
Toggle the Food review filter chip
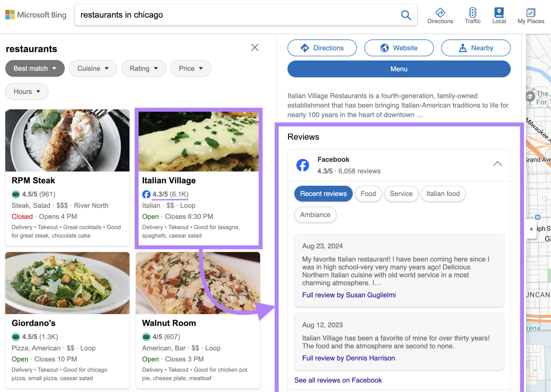[368, 193]
